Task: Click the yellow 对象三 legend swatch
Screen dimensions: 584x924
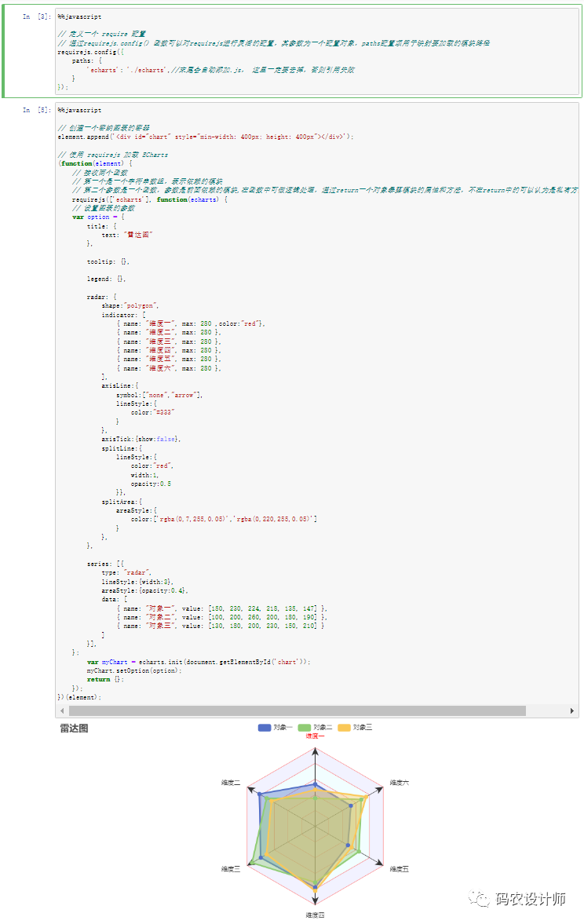Action: pyautogui.click(x=345, y=728)
